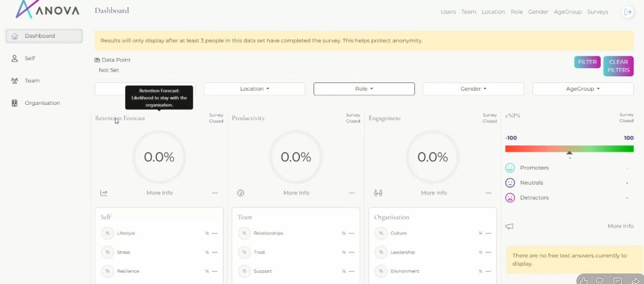Open AgeGroup in the top navigation

click(x=568, y=12)
